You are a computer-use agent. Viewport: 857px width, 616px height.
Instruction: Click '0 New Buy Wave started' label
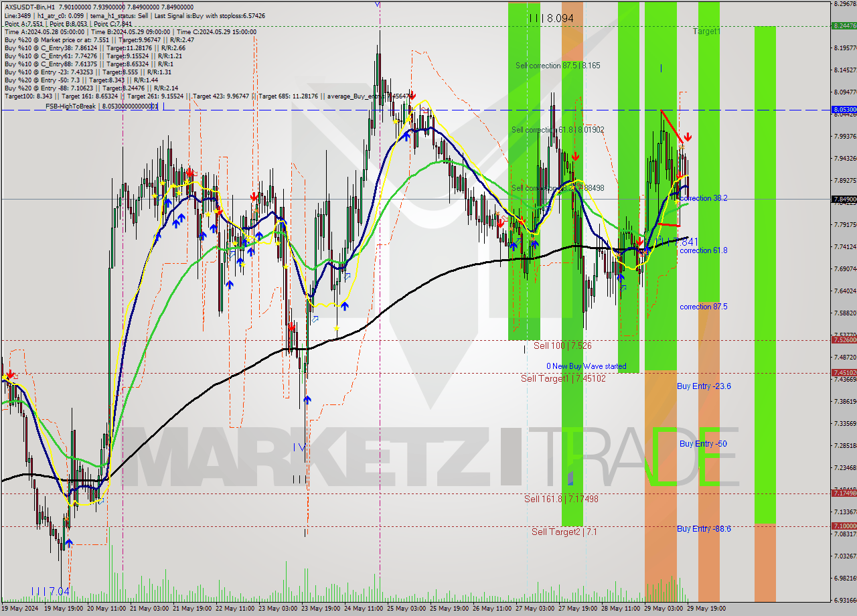(x=587, y=366)
